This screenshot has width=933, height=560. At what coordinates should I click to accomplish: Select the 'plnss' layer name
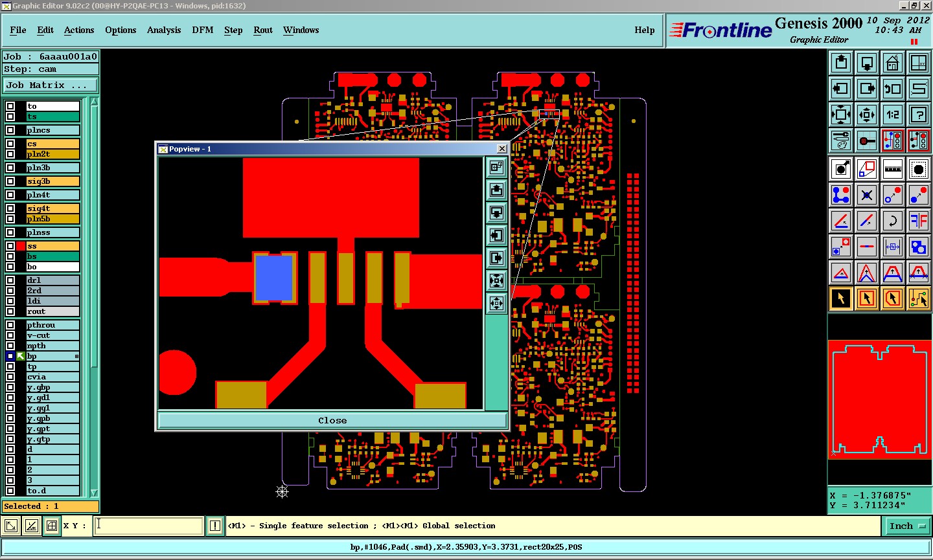[52, 232]
